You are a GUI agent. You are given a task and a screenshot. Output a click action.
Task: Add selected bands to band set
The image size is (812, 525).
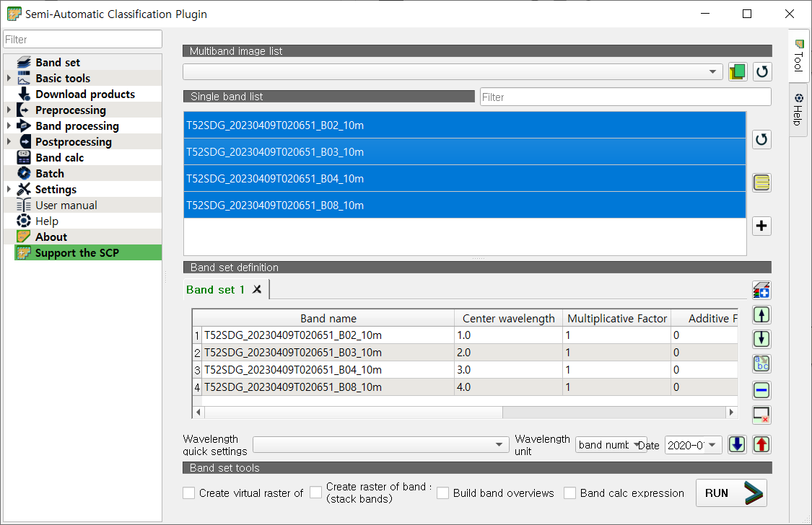point(761,226)
